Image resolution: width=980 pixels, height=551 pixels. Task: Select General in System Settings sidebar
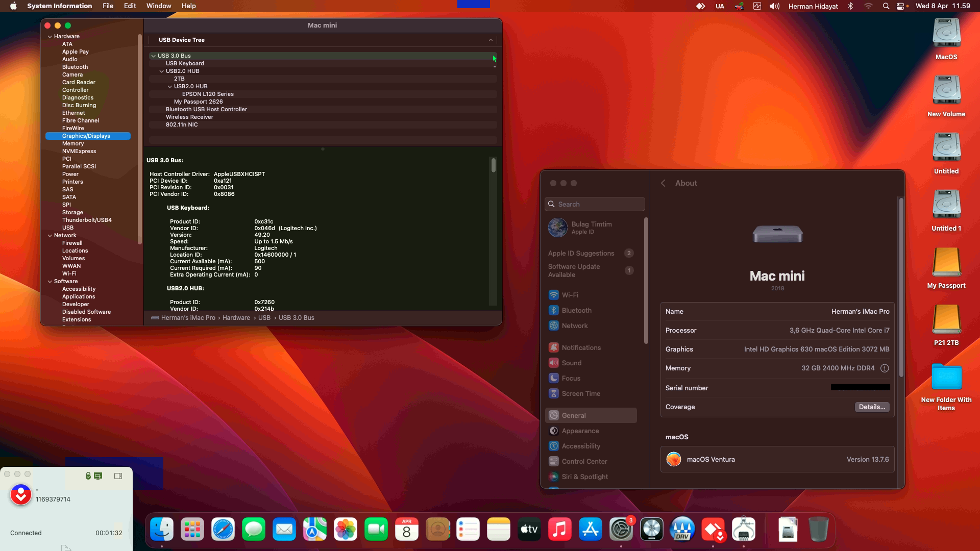tap(591, 415)
